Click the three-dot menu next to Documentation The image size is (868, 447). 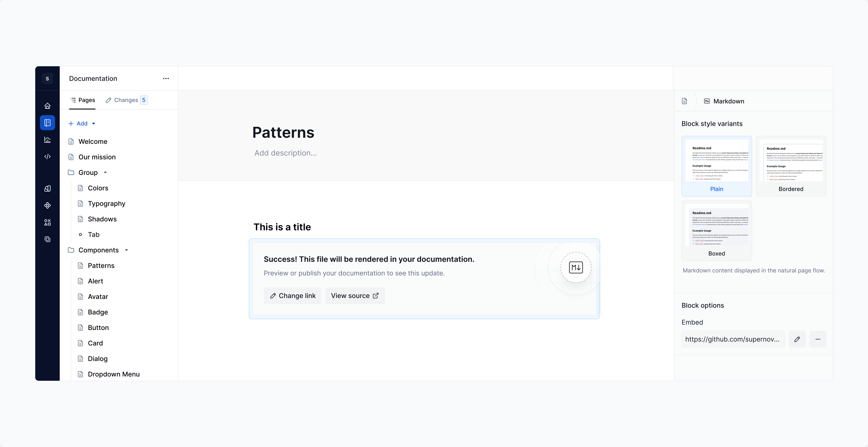click(166, 78)
